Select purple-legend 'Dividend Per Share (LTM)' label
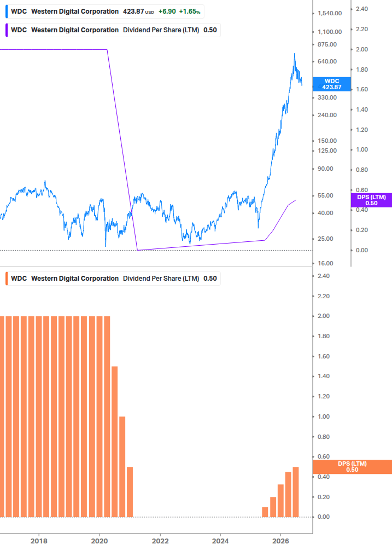 tap(161, 30)
